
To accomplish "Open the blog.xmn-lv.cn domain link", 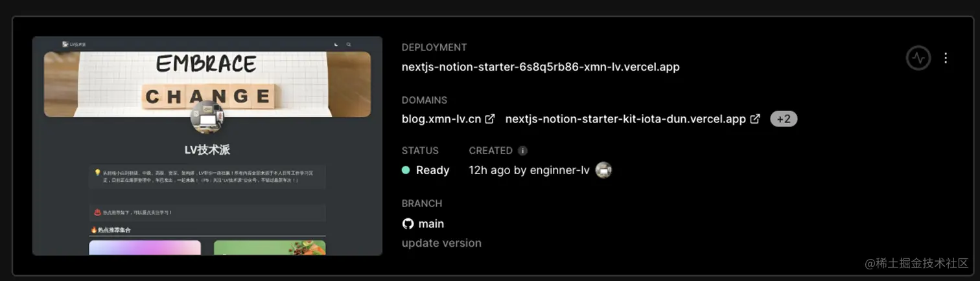I will coord(441,119).
